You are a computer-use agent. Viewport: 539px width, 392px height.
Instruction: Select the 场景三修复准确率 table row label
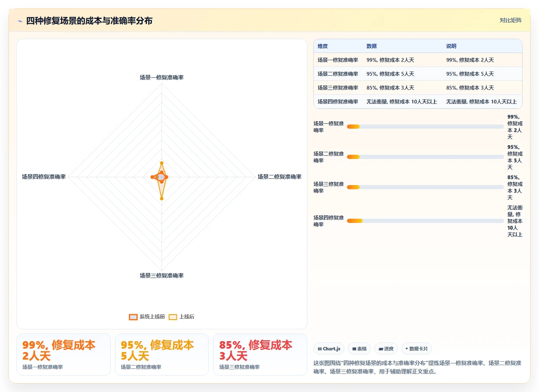[338, 87]
